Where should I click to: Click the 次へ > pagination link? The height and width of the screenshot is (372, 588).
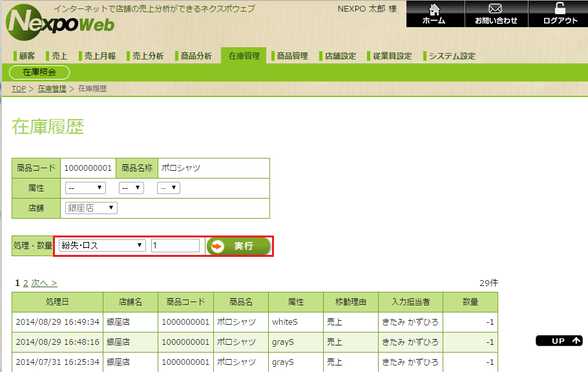44,283
